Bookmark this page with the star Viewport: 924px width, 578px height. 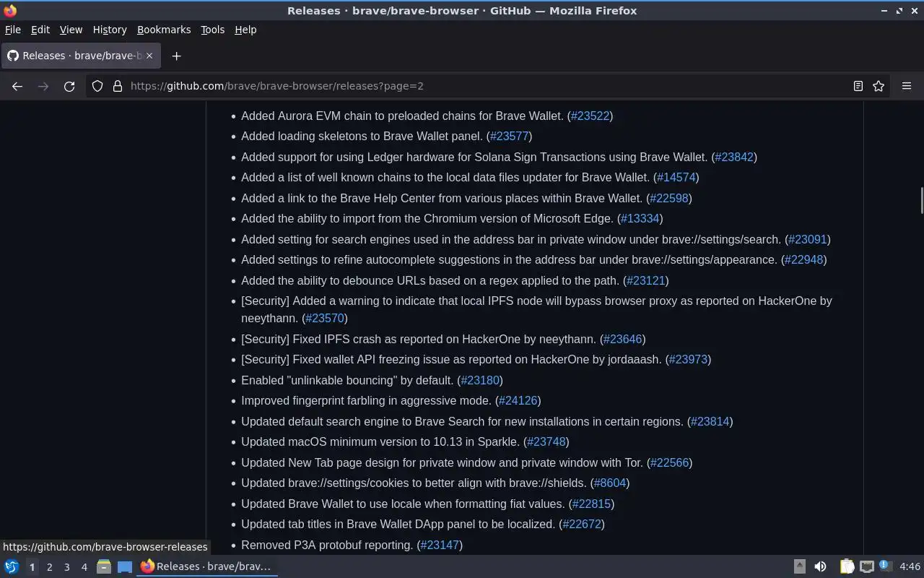coord(879,86)
